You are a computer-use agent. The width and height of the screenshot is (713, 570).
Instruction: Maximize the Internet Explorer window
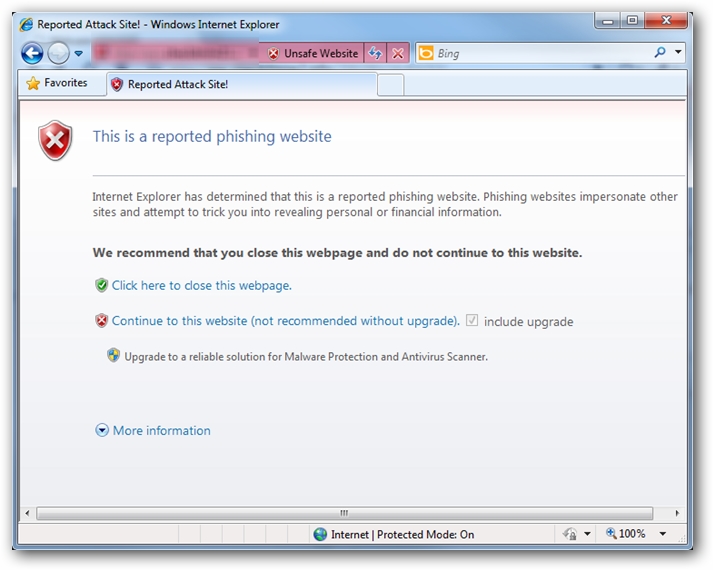[x=632, y=20]
